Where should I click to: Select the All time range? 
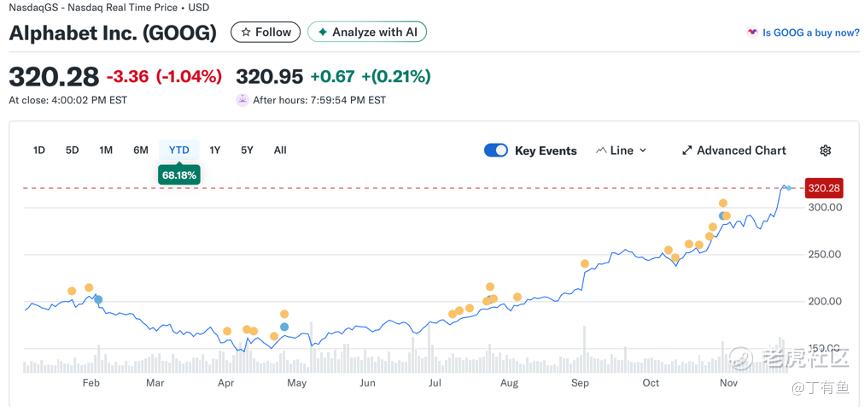280,151
